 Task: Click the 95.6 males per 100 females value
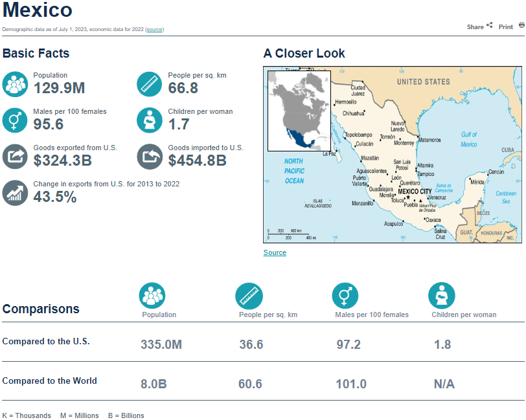pos(49,124)
